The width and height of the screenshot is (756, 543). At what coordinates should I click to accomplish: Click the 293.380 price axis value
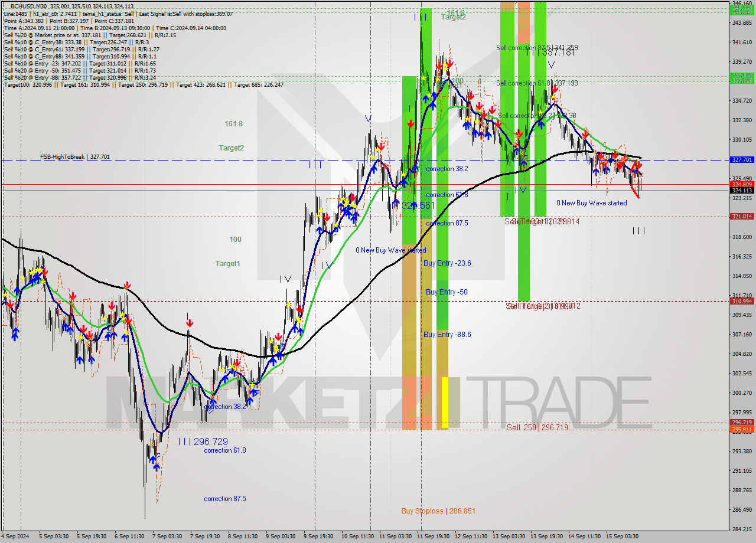[x=742, y=452]
